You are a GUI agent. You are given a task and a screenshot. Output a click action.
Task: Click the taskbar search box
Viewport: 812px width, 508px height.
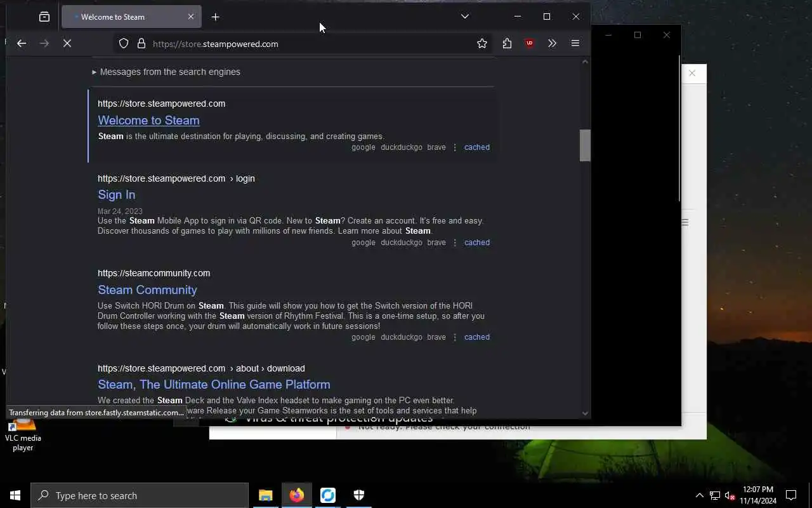coord(140,495)
